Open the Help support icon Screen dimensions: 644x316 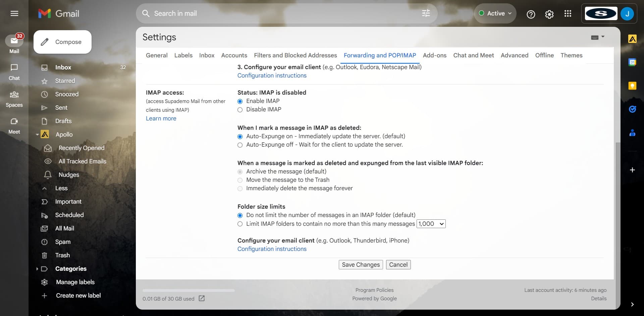[531, 14]
